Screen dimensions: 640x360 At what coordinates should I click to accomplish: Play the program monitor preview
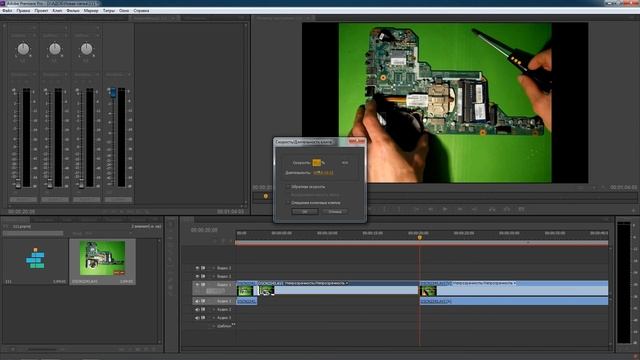click(x=444, y=209)
